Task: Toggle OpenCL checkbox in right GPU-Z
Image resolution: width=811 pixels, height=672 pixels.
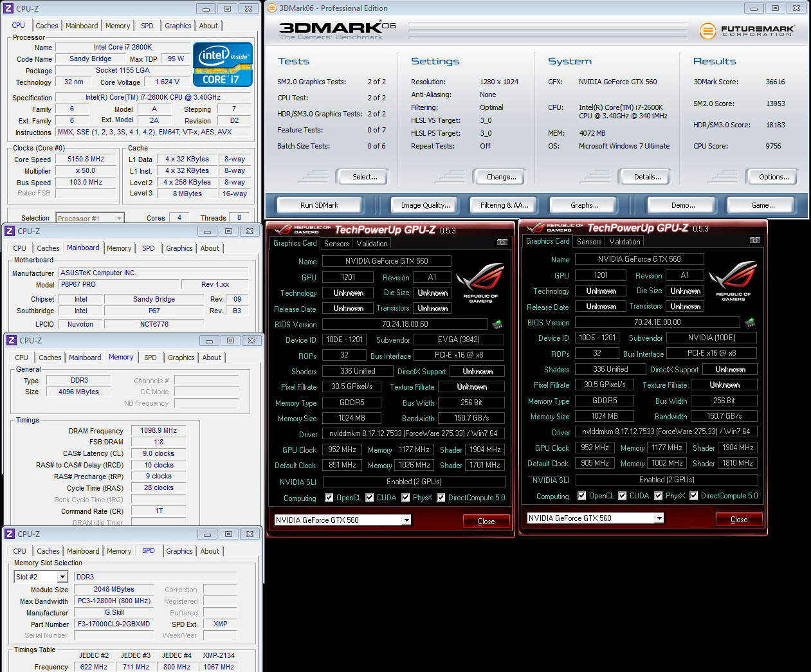Action: pyautogui.click(x=582, y=495)
